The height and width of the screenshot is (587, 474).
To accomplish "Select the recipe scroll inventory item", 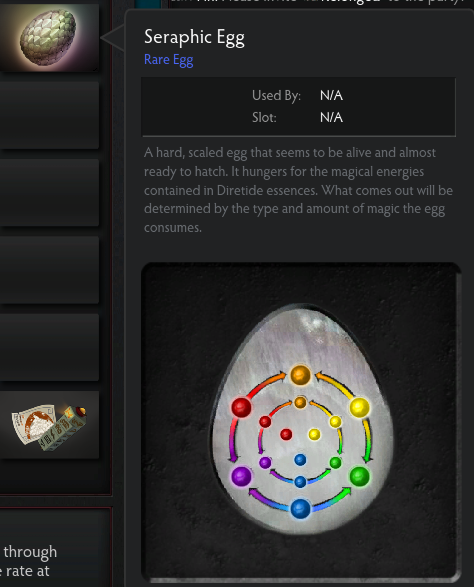I will click(x=49, y=425).
